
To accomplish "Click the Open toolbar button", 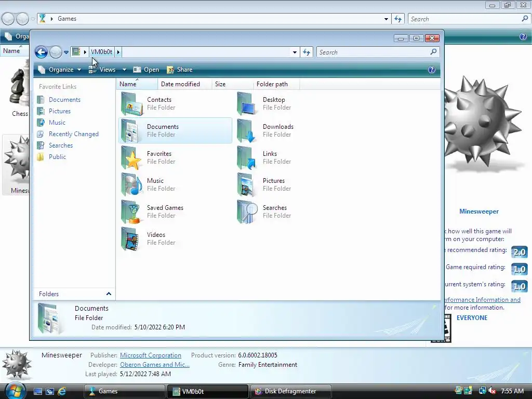I will (146, 70).
